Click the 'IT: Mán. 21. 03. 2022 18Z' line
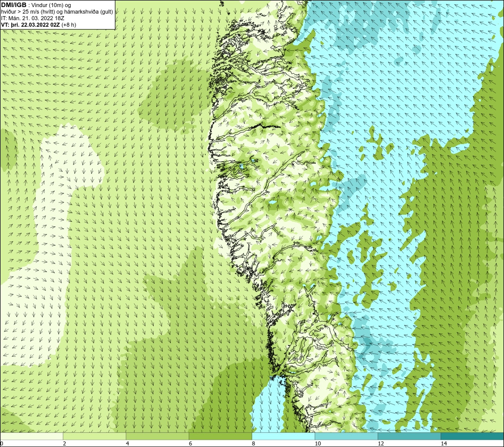Image resolution: width=504 pixels, height=447 pixels. click(x=32, y=18)
